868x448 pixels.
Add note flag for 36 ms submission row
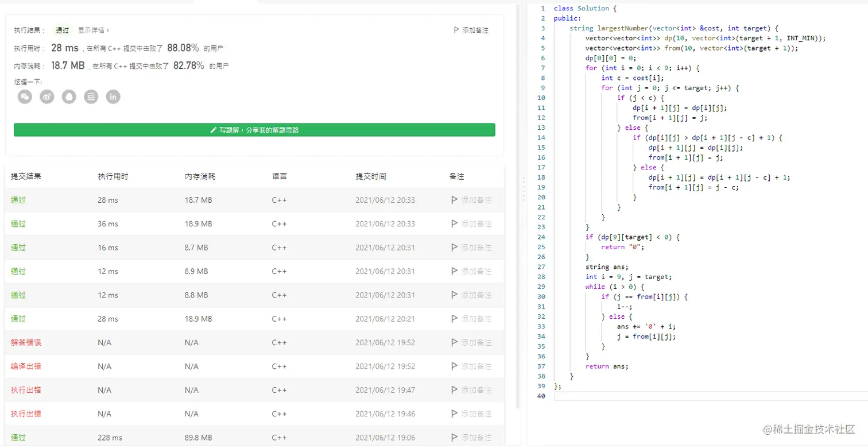[x=471, y=223]
